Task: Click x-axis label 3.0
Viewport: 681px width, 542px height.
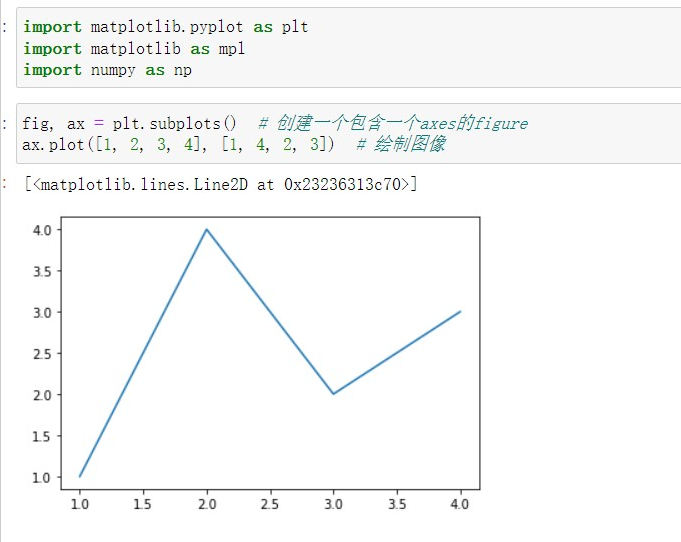Action: pos(334,504)
